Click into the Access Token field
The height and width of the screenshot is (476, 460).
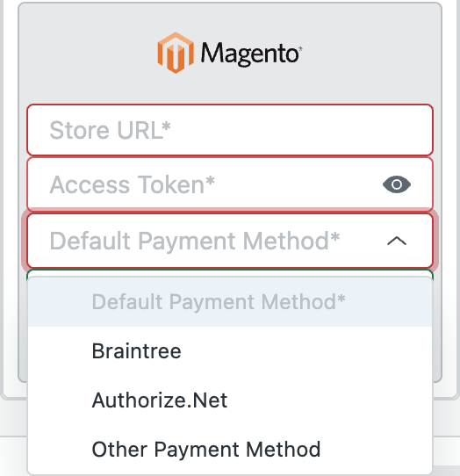[x=230, y=184]
